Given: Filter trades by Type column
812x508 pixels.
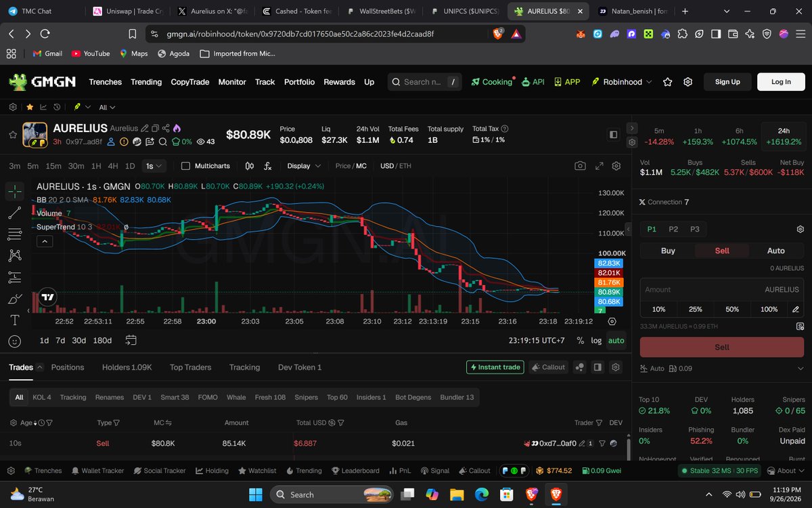Looking at the screenshot, I should (x=116, y=423).
